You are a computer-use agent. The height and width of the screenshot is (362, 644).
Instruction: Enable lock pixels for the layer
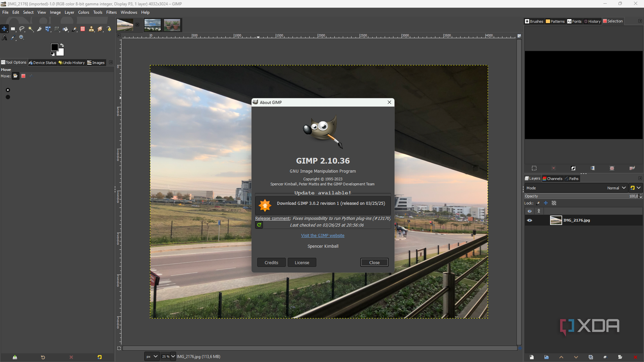(x=538, y=203)
